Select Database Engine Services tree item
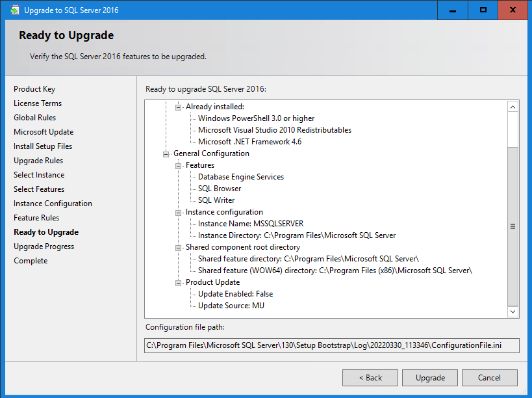The height and width of the screenshot is (398, 532). coord(241,177)
